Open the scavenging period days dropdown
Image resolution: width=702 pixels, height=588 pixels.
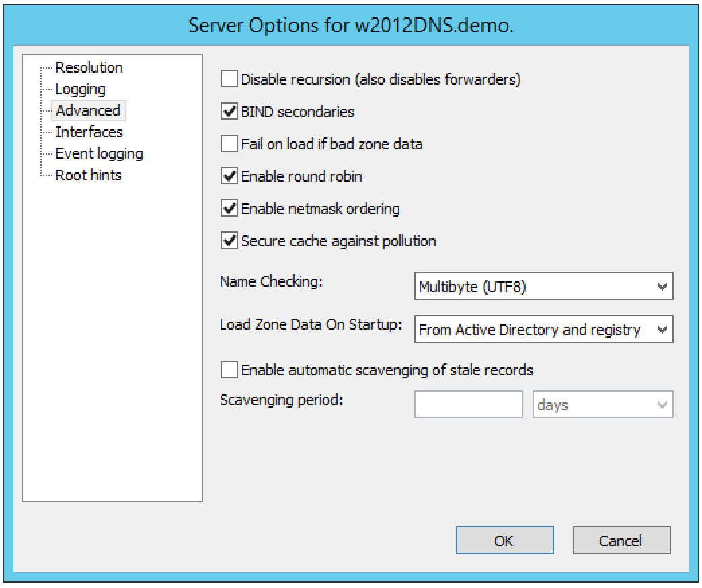(x=602, y=405)
